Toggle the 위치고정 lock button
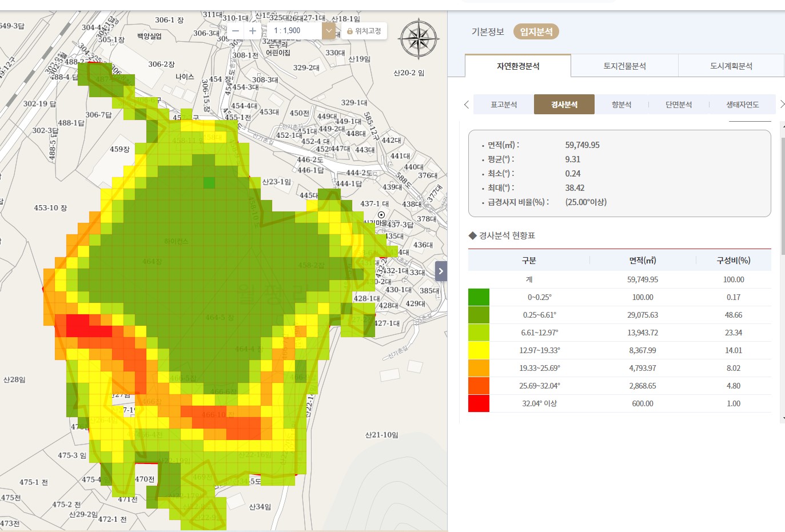The height and width of the screenshot is (532, 785). point(364,31)
